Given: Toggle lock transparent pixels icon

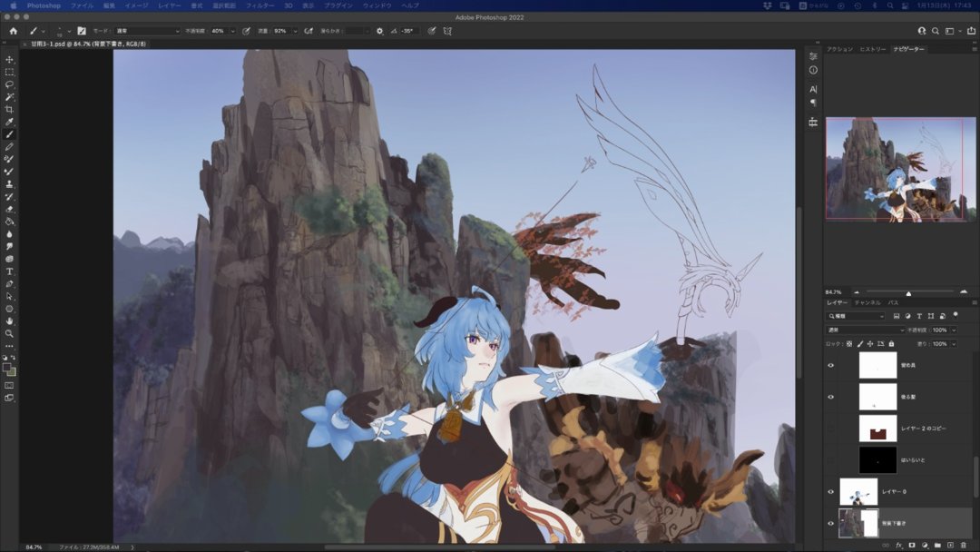Looking at the screenshot, I should 849,344.
